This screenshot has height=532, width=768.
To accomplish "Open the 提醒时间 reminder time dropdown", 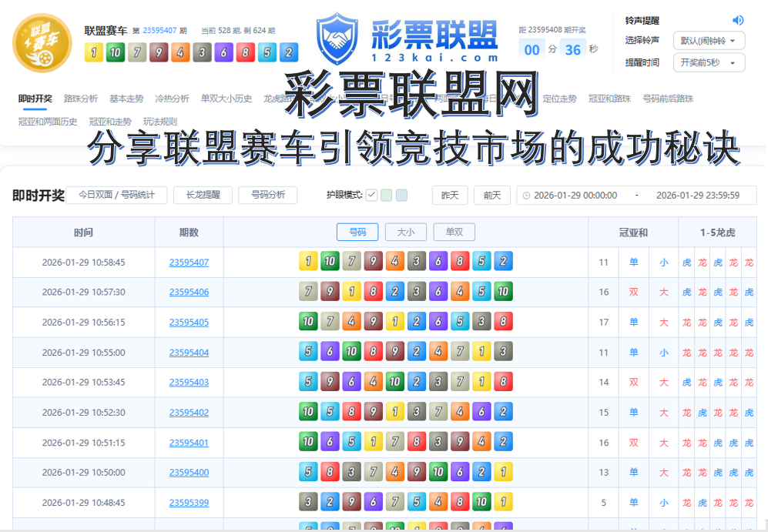I will coord(708,62).
